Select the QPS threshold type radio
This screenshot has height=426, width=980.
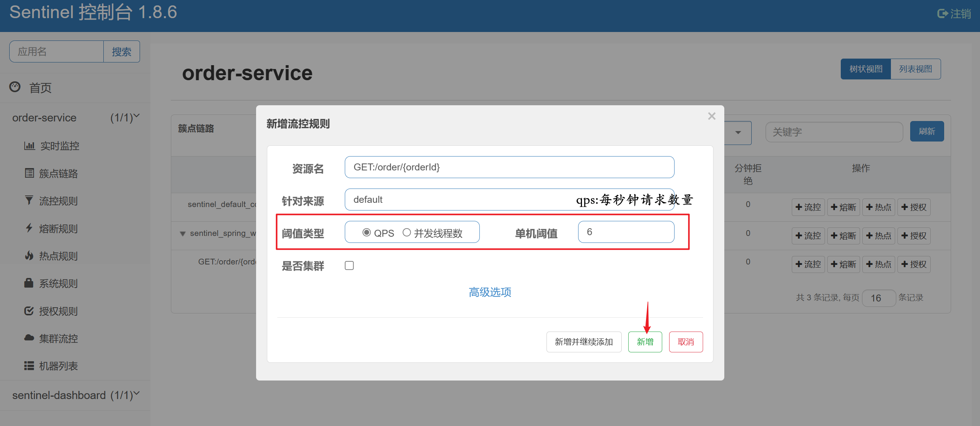coord(366,232)
